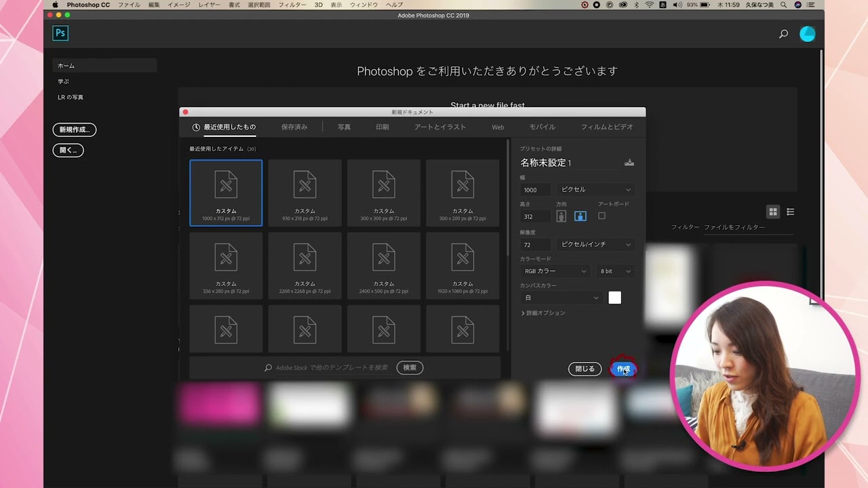This screenshot has width=868, height=488.
Task: Open Notification Center list icon
Action: coord(811,5)
